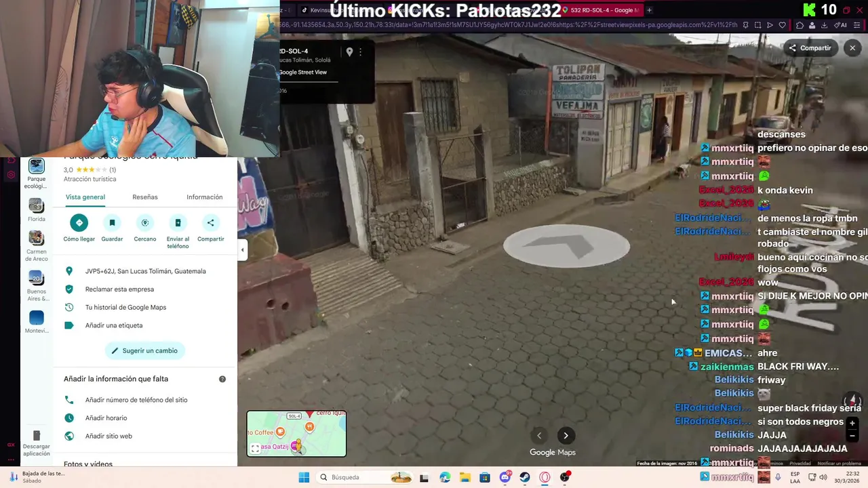Open Steam from the taskbar
868x488 pixels.
click(525, 477)
